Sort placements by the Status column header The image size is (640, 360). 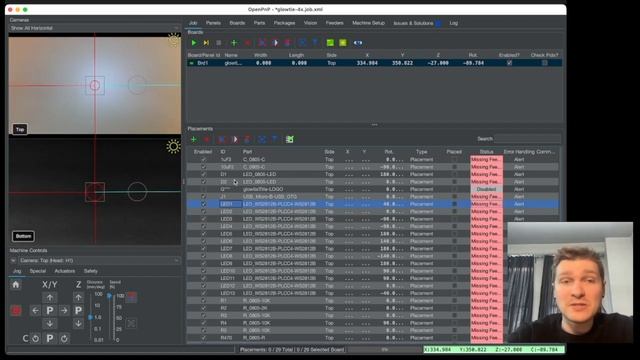pyautogui.click(x=486, y=152)
